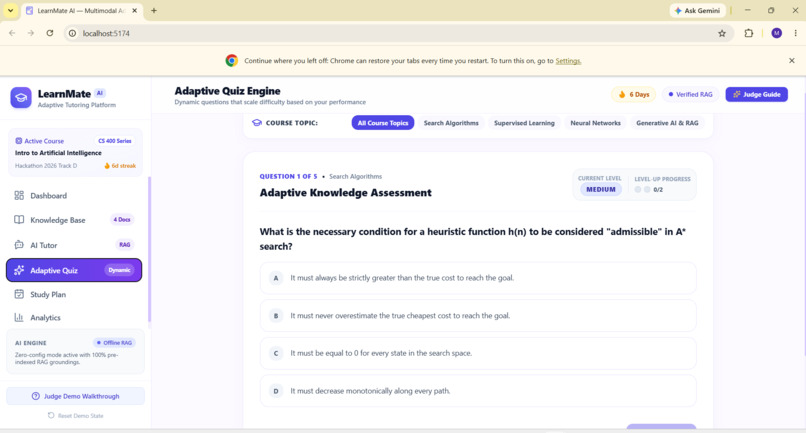806x433 pixels.
Task: Click the LearnMate graduation cap logo
Action: point(21,98)
